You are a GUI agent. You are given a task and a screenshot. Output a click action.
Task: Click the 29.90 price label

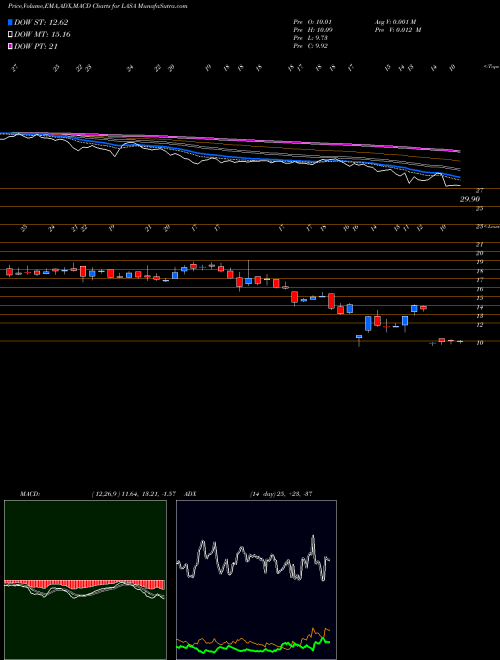470,199
